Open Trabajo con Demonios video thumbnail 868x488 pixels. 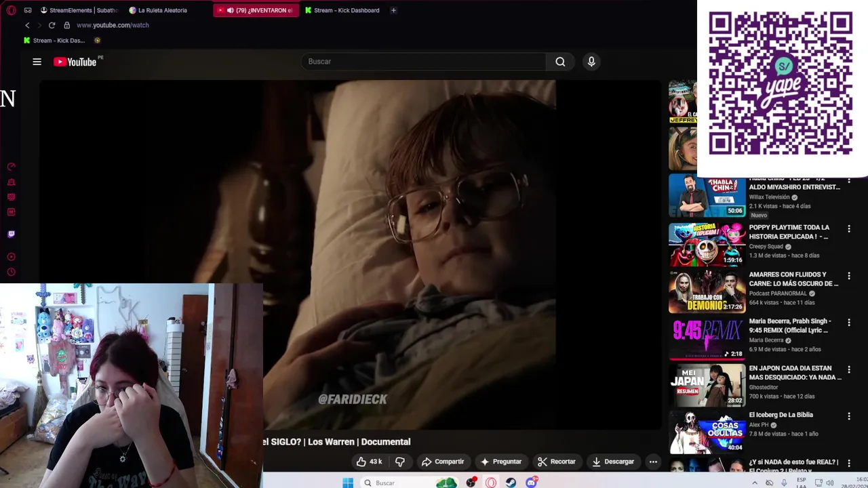pyautogui.click(x=707, y=291)
